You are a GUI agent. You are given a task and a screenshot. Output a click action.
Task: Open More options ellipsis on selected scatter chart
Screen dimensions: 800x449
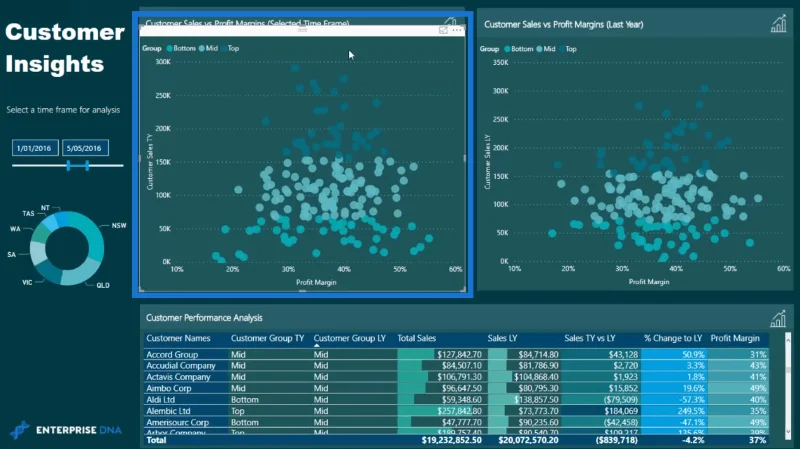tap(457, 31)
